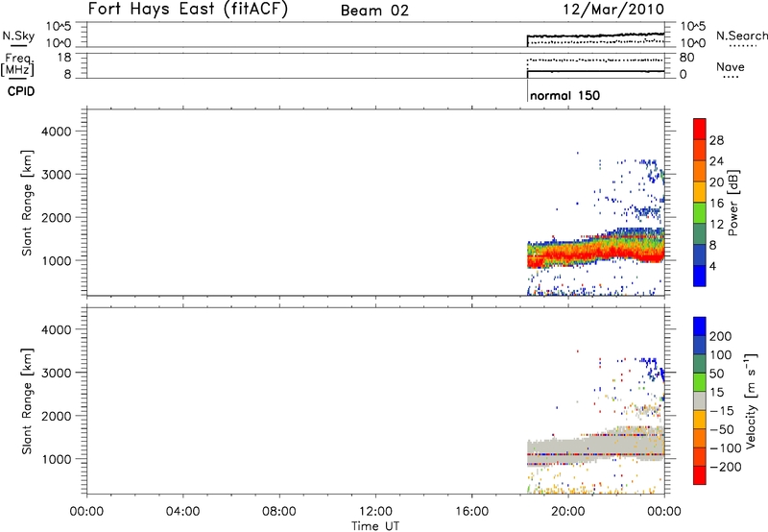This screenshot has height=532, width=768.
Task: Click the power panel 'Slant Range [km]' title
Action: [x=27, y=203]
